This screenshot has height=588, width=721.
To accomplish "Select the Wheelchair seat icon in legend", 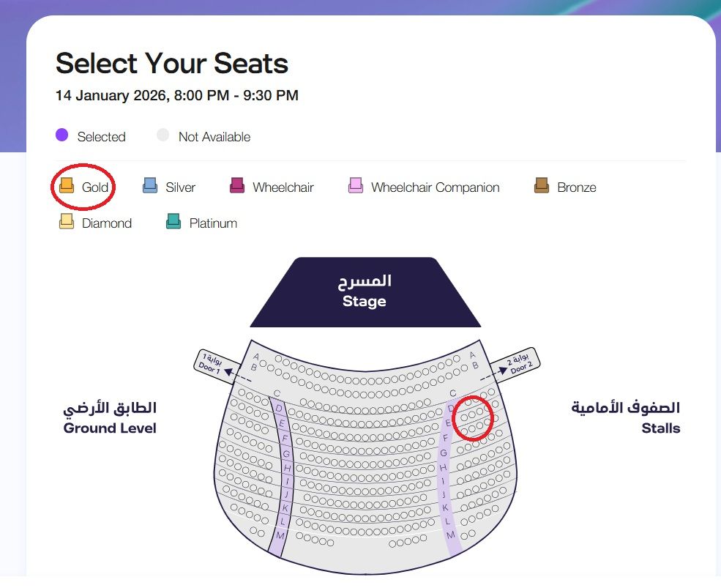I will [237, 187].
